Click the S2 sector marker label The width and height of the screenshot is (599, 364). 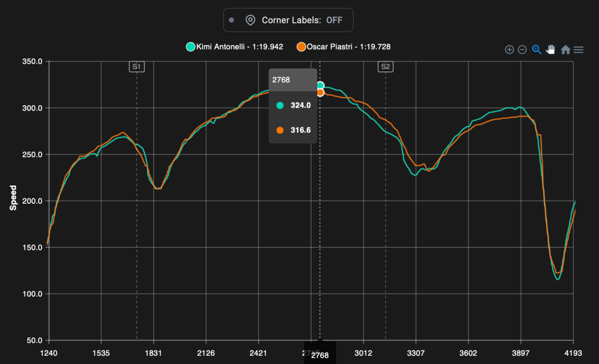tap(385, 67)
